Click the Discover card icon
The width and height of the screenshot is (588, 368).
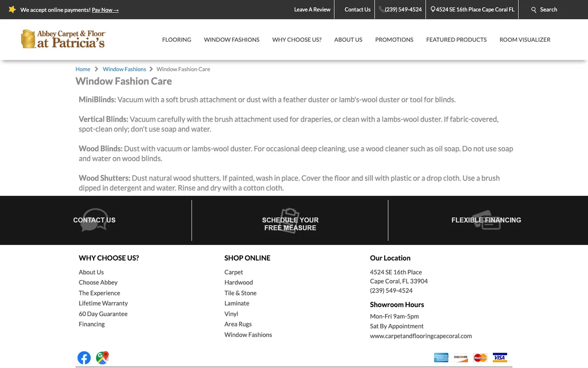[x=461, y=358]
